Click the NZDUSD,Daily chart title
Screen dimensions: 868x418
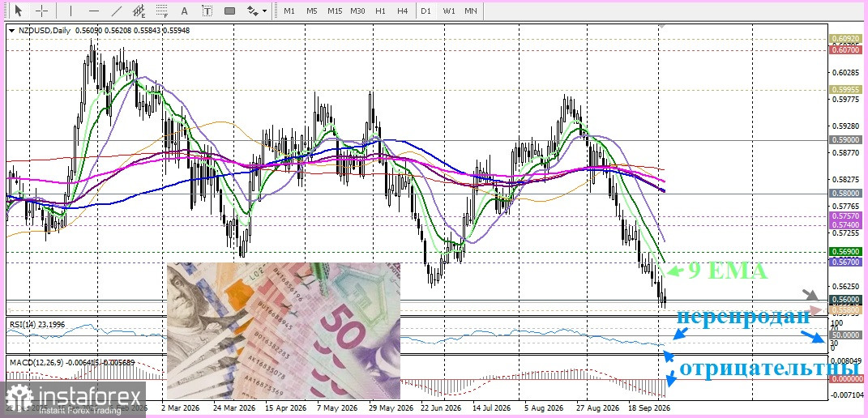tap(44, 31)
